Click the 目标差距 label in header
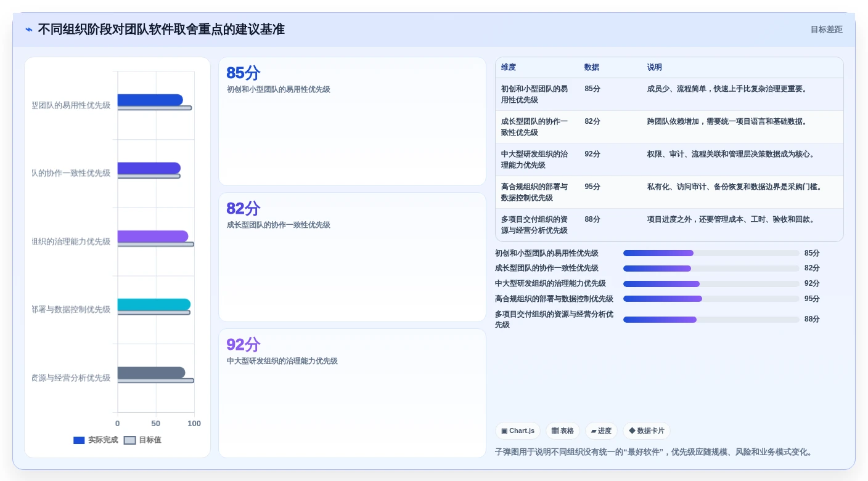The height and width of the screenshot is (481, 868). pyautogui.click(x=826, y=30)
